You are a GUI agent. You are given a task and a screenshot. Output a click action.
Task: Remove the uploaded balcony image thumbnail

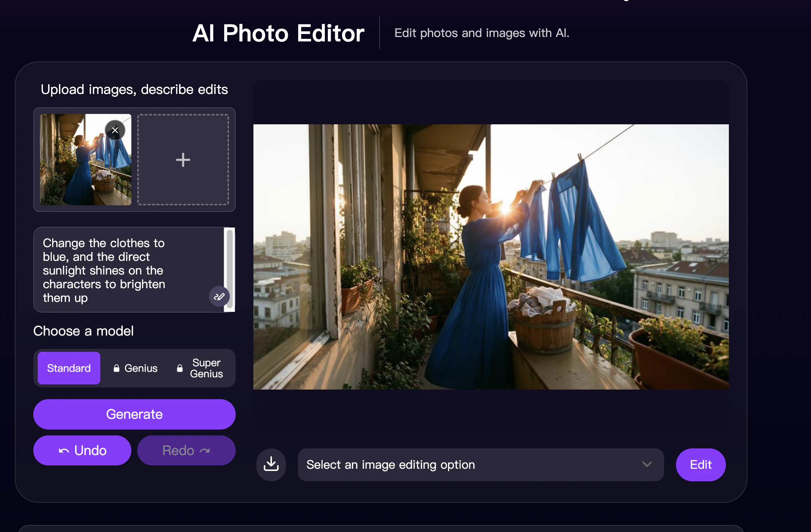115,130
